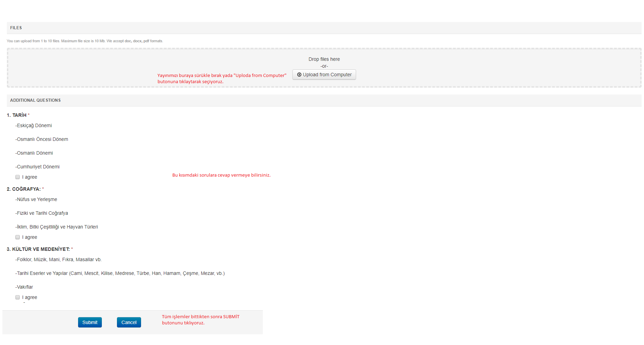Select the ADDITIONAL QUESTIONS section header
644x345 pixels.
coord(35,100)
